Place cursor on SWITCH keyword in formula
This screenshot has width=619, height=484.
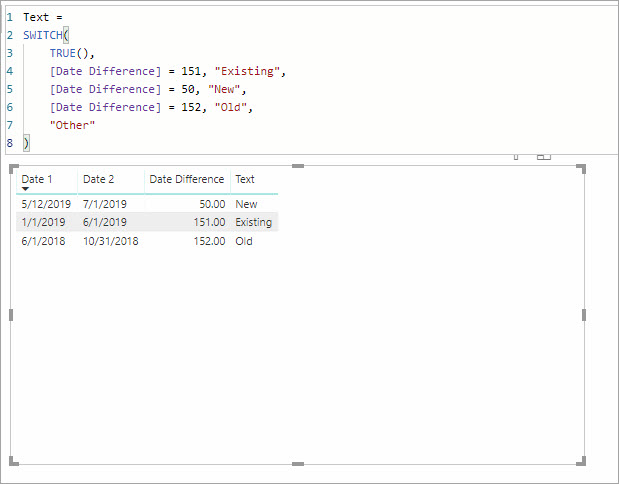pos(43,35)
